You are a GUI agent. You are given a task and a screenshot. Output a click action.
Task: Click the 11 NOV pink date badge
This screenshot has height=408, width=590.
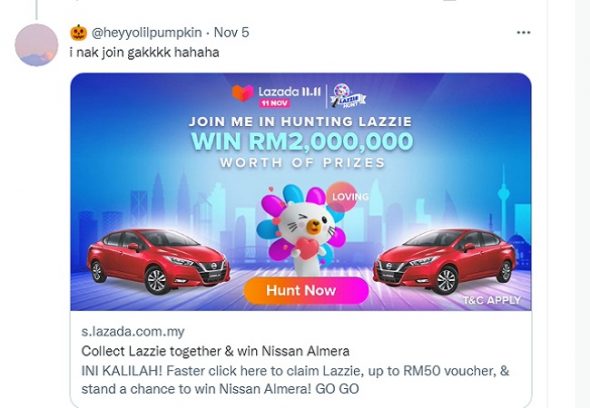coord(274,103)
